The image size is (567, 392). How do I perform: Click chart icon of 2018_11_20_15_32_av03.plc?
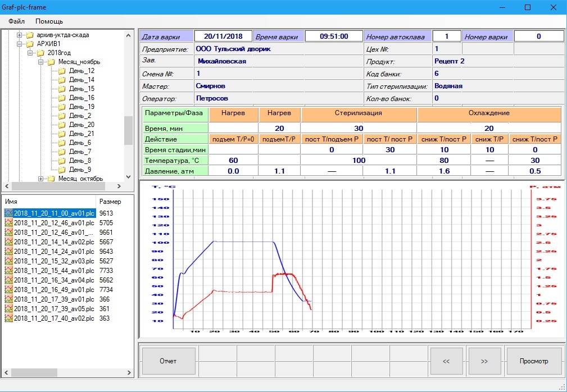click(8, 261)
